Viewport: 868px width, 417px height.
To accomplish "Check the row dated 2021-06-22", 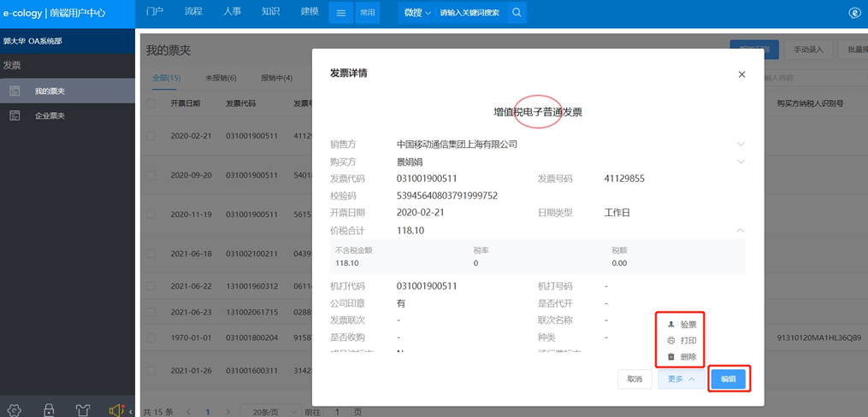I will 151,286.
